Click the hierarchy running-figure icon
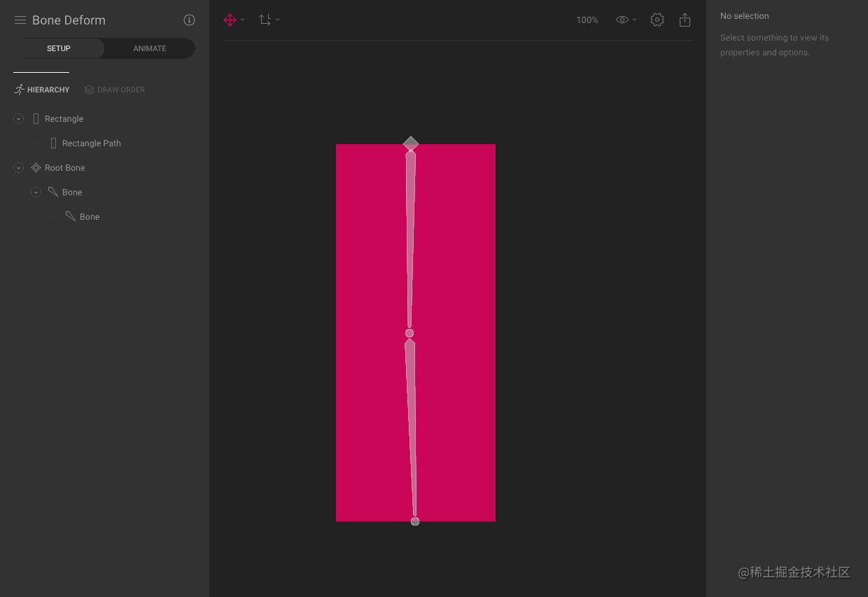The width and height of the screenshot is (868, 597). click(20, 90)
